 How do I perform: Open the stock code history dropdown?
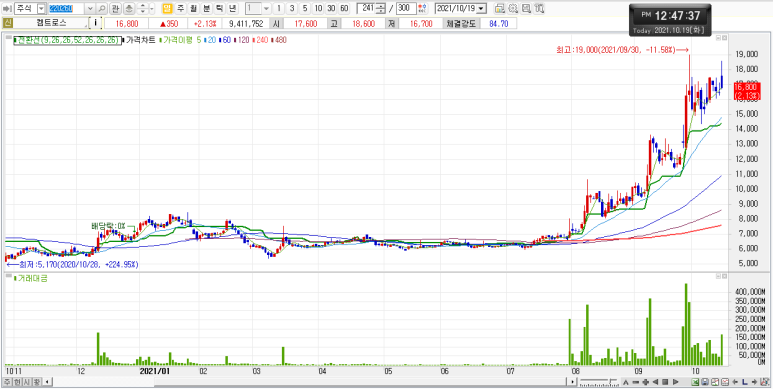pos(90,8)
